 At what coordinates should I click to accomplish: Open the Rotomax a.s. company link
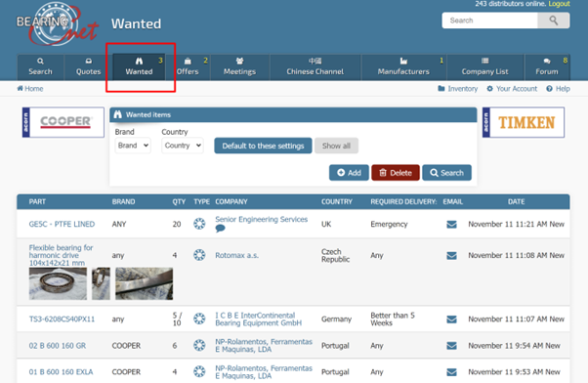click(236, 255)
